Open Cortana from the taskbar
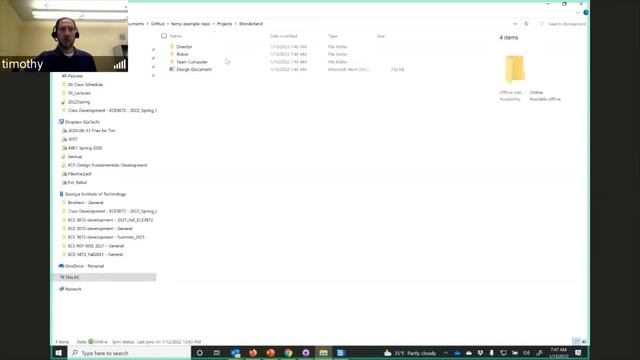This screenshot has height=360, width=640. [x=200, y=353]
